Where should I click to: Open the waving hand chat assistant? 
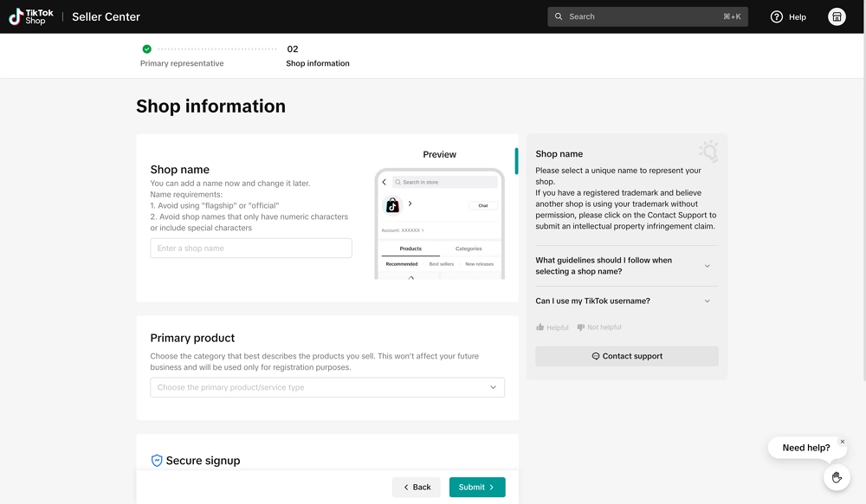coord(837,477)
